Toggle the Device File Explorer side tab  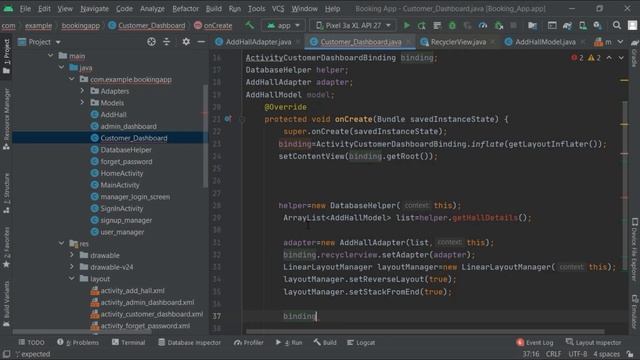pyautogui.click(x=635, y=250)
